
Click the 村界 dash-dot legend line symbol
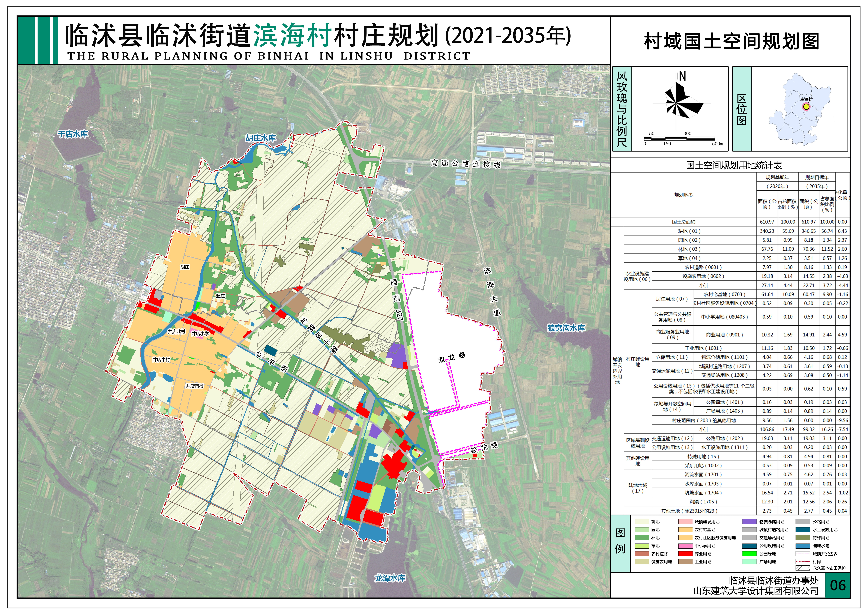pyautogui.click(x=803, y=562)
